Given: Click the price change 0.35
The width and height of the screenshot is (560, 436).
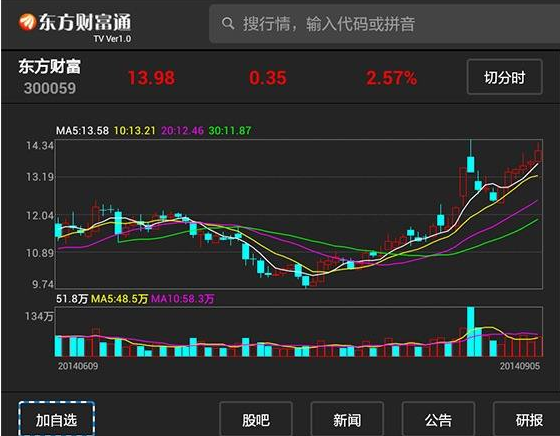Looking at the screenshot, I should pyautogui.click(x=268, y=78).
